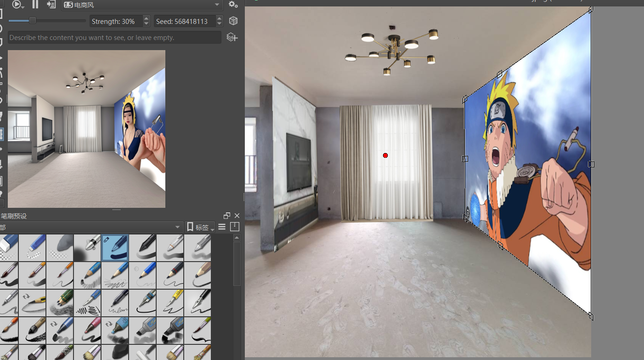Click the prompt description text box
This screenshot has width=644, height=360.
click(x=114, y=38)
